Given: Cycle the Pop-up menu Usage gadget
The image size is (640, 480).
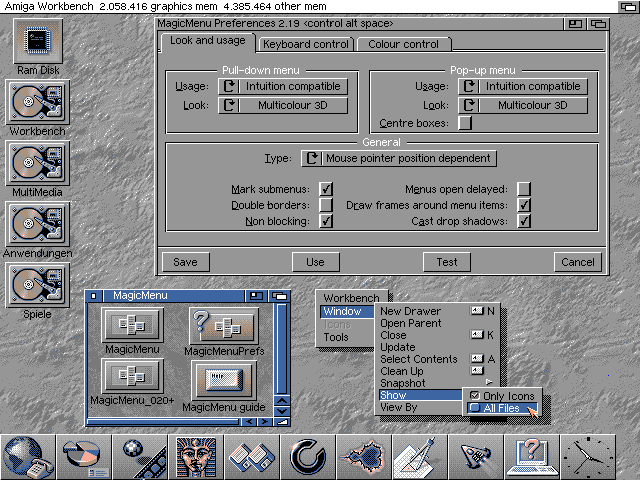Looking at the screenshot, I should pyautogui.click(x=523, y=86).
